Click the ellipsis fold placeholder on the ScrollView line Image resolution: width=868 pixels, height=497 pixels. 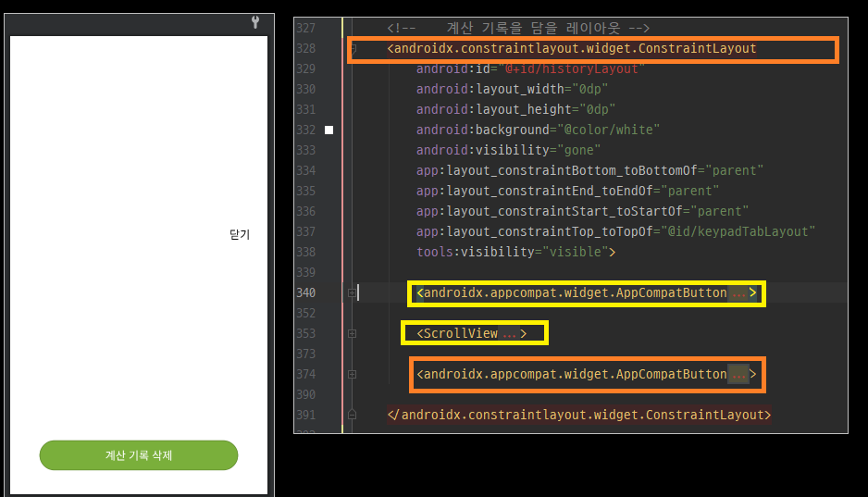[x=509, y=334]
